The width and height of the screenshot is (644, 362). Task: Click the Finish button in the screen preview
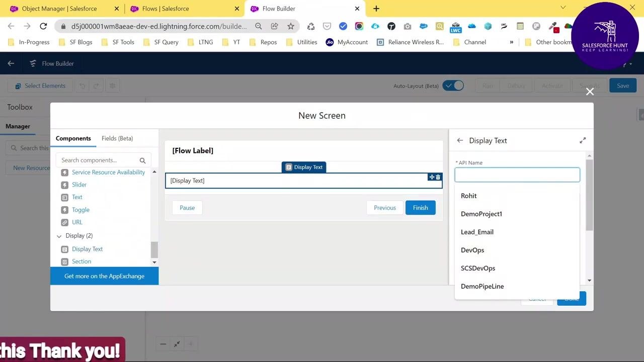421,208
